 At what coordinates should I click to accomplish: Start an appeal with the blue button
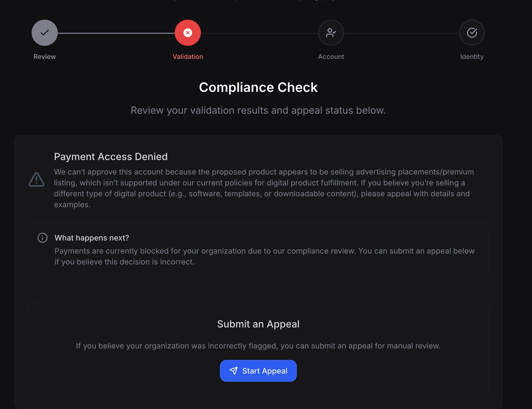[x=258, y=371]
